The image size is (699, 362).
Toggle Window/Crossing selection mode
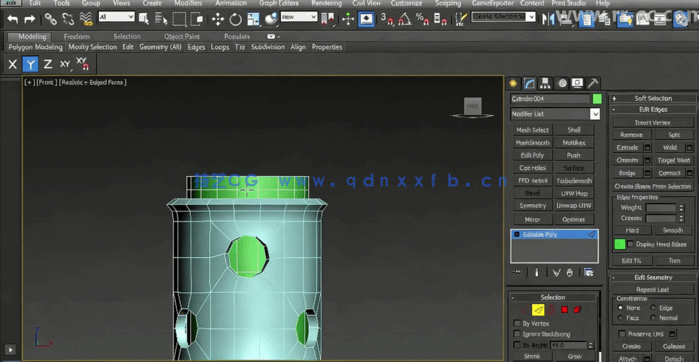tap(197, 19)
